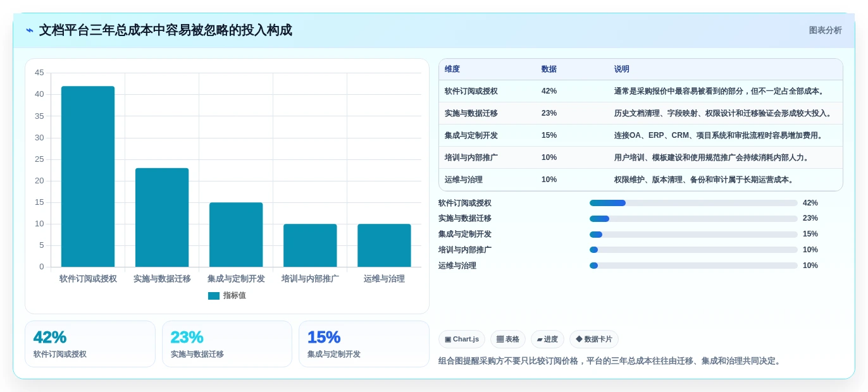
Task: Click the 集成与定制开发 bar in chart
Action: coord(236,235)
